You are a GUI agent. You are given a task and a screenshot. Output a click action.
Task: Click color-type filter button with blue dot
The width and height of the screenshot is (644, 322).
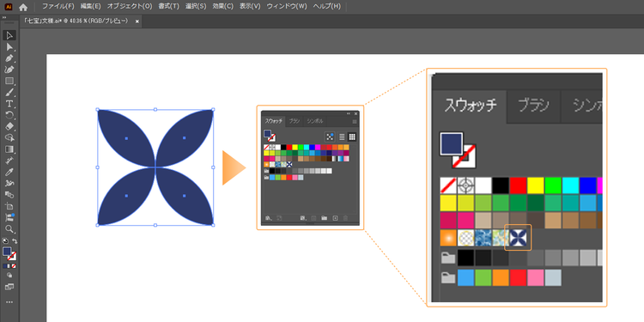[x=330, y=137]
